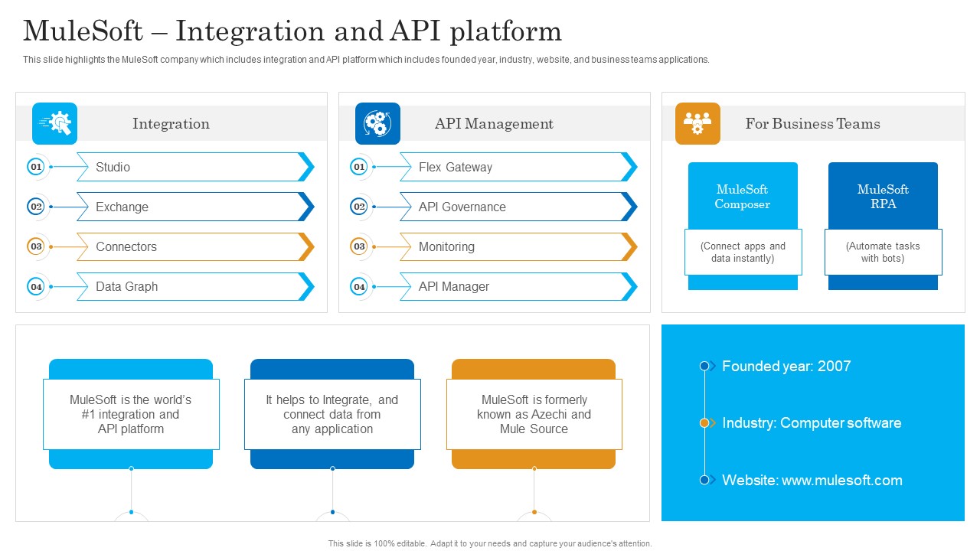Select the 100% editable footer note
This screenshot has width=980, height=551.
[x=490, y=543]
